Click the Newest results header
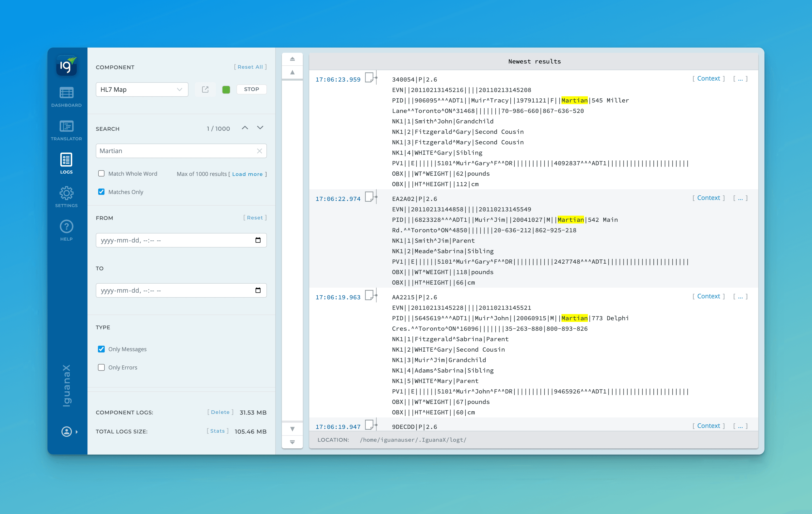Viewport: 812px width, 514px height. (534, 61)
